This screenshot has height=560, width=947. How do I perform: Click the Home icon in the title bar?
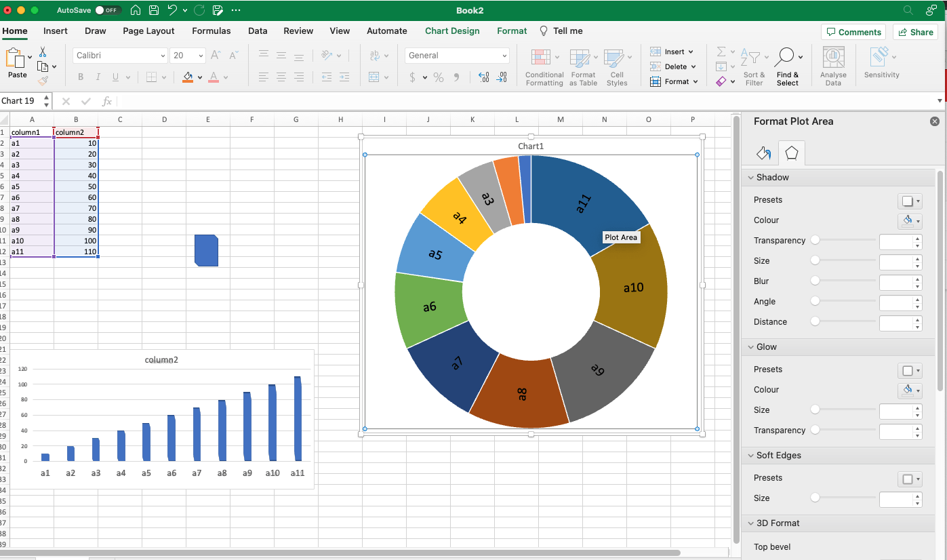pyautogui.click(x=136, y=10)
